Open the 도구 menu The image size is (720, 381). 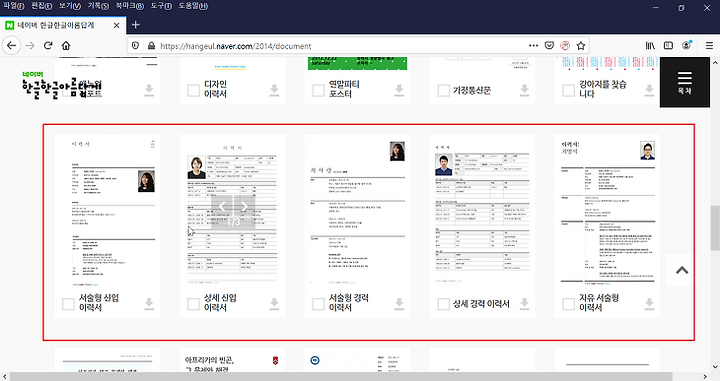tap(161, 6)
